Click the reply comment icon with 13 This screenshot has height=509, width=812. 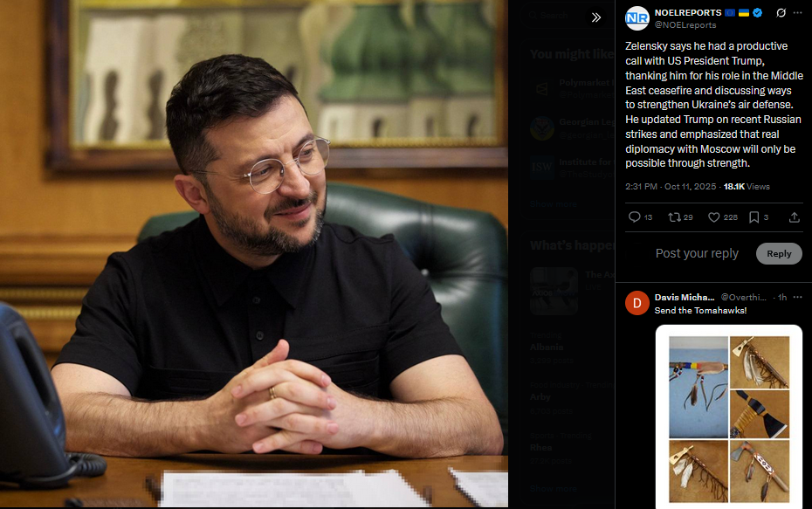[x=640, y=217]
